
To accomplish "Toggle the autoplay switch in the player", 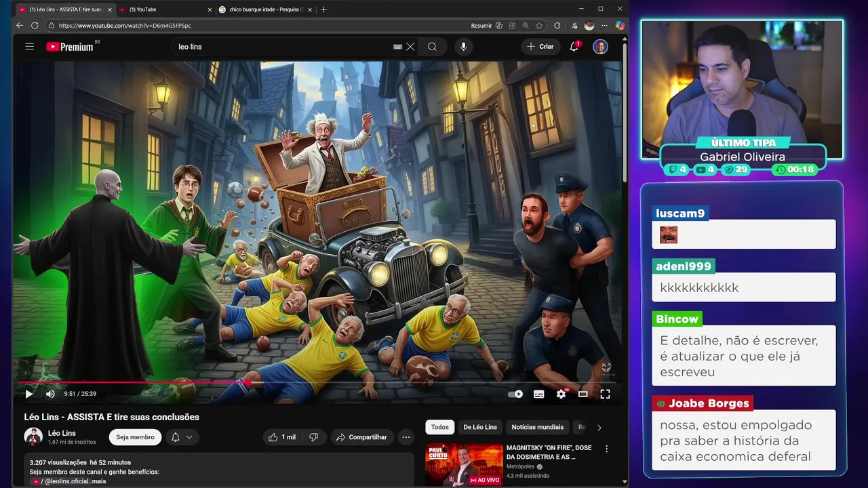I will 515,394.
